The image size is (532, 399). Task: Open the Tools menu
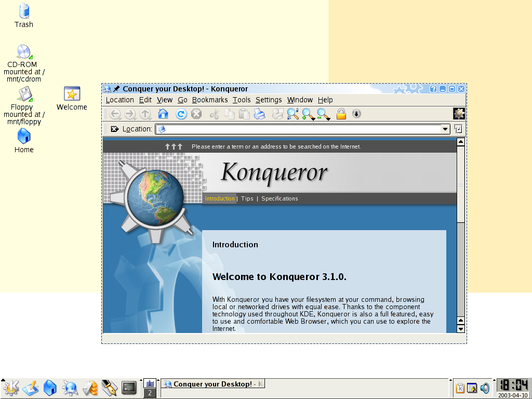(242, 100)
